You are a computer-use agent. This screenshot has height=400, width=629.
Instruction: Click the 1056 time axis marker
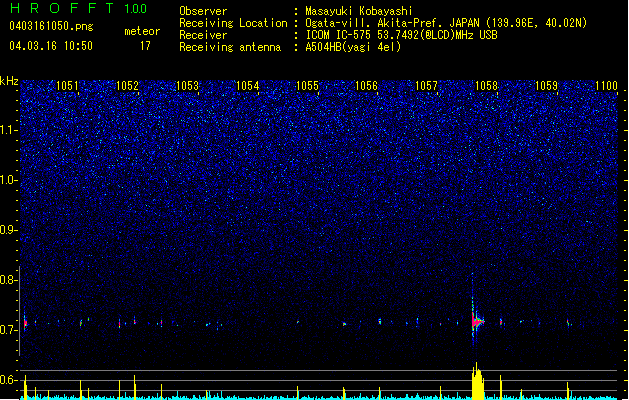click(x=367, y=85)
